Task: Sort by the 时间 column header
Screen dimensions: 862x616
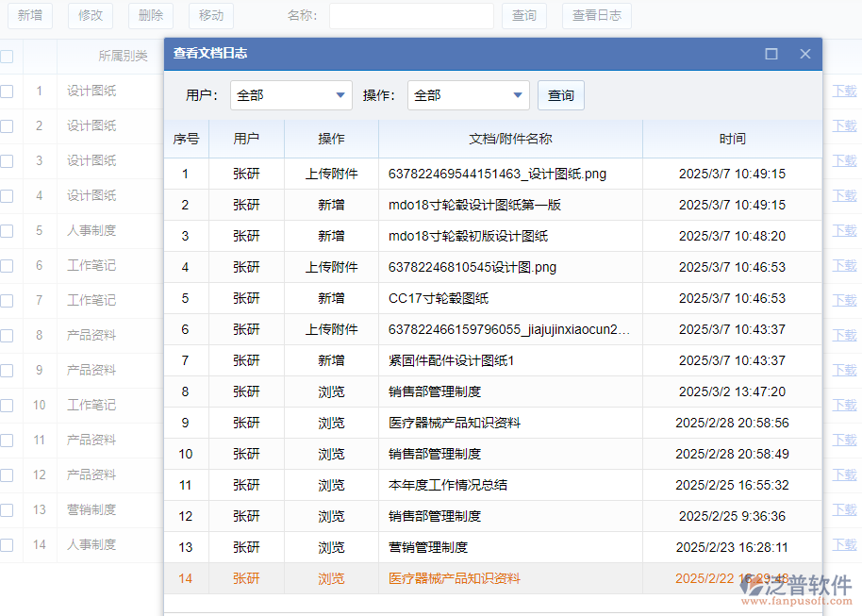Action: tap(732, 139)
